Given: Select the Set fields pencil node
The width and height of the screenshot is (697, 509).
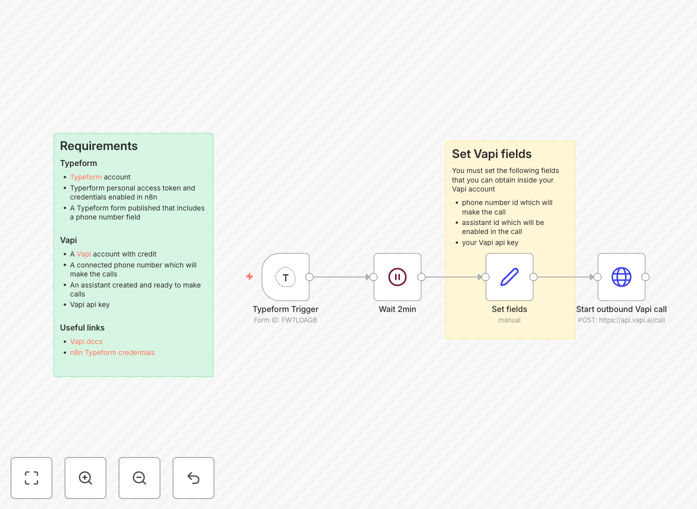Looking at the screenshot, I should pos(509,277).
